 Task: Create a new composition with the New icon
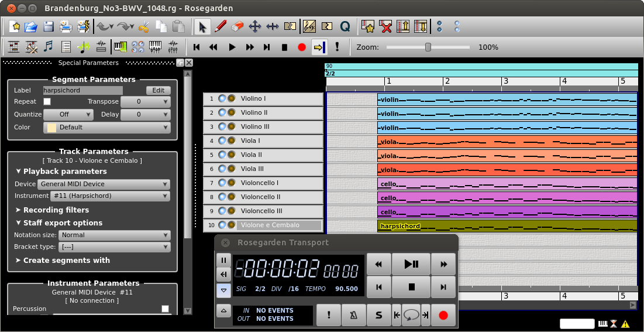coord(15,27)
